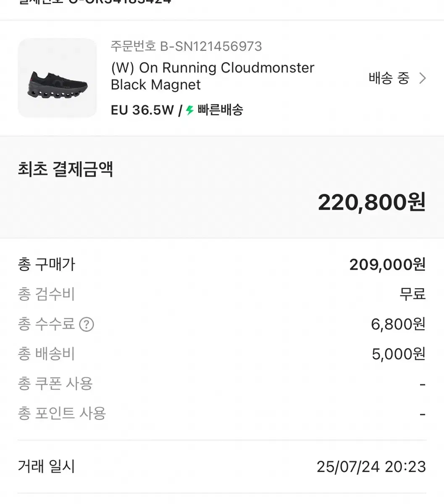The height and width of the screenshot is (504, 444).
Task: Tap the 6,800원 fee amount
Action: (398, 324)
